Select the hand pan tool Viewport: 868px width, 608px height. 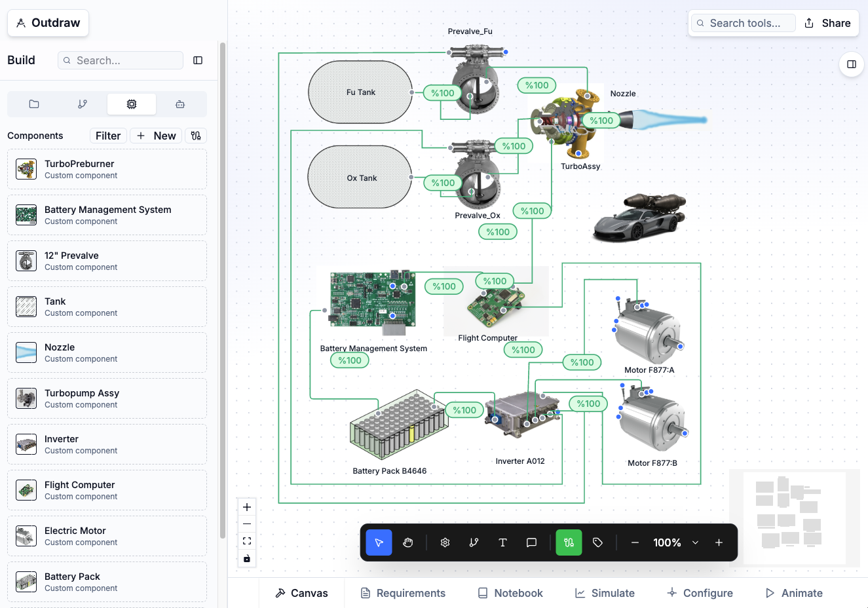pyautogui.click(x=408, y=542)
